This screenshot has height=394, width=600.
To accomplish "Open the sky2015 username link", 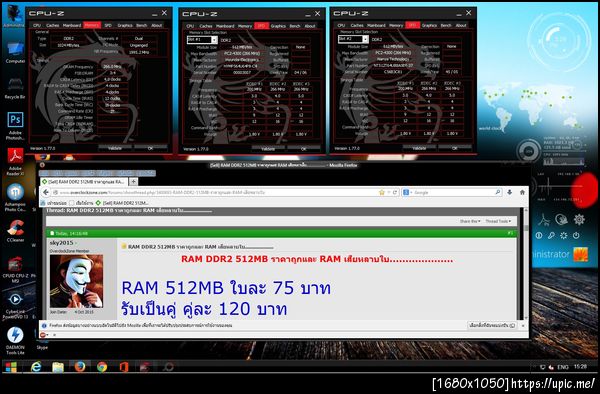I will [x=61, y=243].
